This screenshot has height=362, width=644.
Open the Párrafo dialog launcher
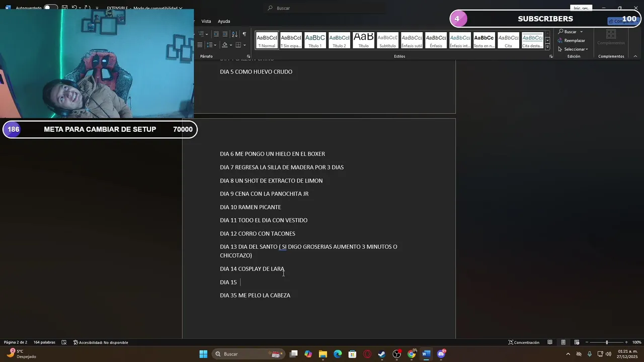coord(248,56)
